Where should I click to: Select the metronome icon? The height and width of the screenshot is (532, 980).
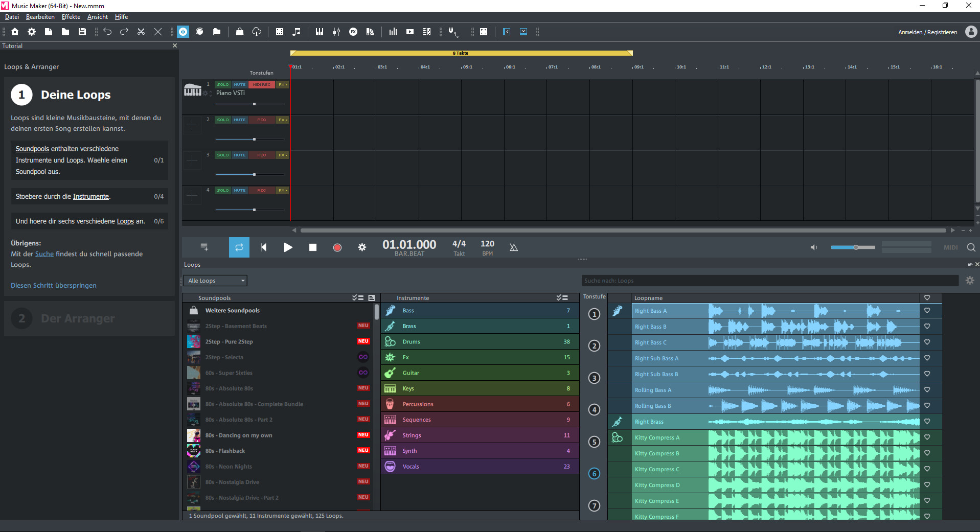[x=514, y=247]
